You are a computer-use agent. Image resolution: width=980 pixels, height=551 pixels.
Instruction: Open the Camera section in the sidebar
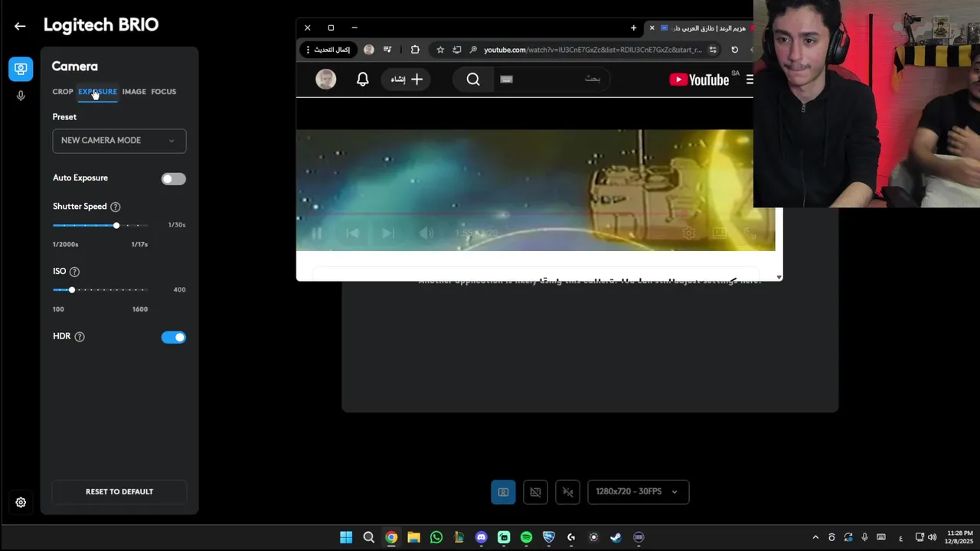pyautogui.click(x=21, y=69)
